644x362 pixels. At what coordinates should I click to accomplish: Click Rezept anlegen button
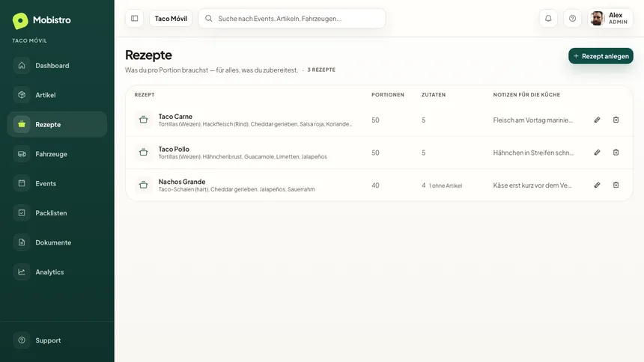point(601,56)
